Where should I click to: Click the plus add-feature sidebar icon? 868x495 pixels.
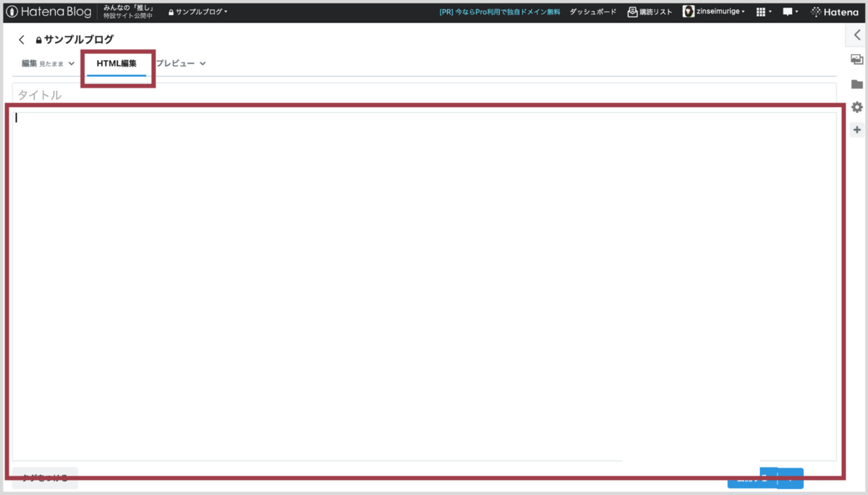point(857,130)
